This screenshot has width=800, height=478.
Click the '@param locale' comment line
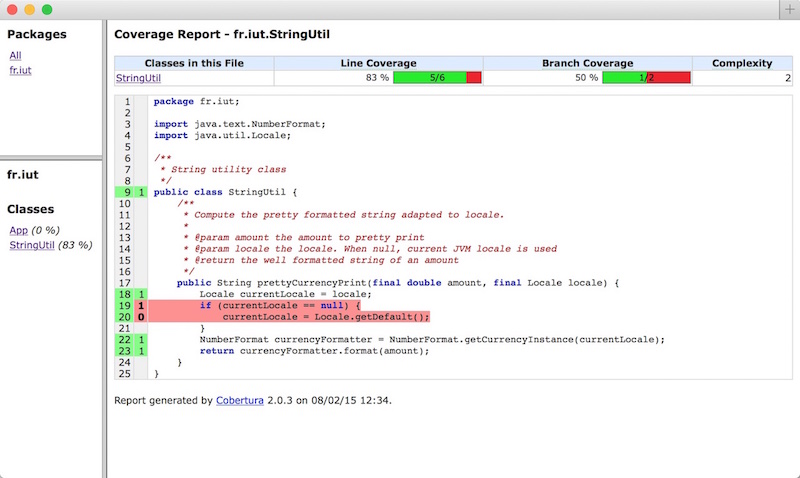[x=370, y=249]
